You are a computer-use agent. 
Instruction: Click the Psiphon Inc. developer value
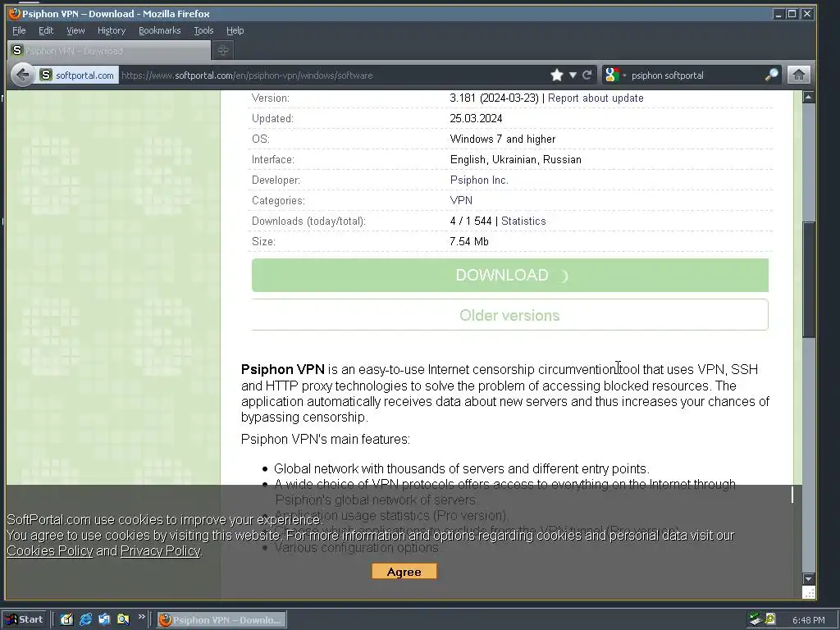pos(479,180)
